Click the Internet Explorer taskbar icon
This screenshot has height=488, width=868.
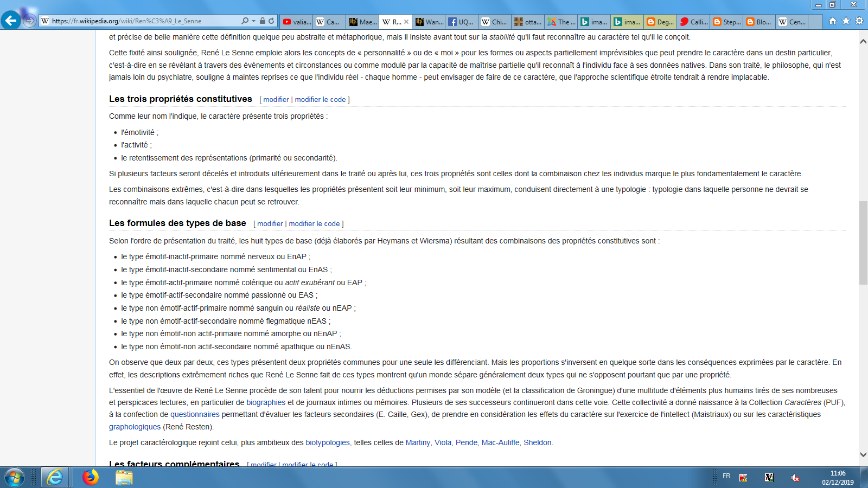55,478
